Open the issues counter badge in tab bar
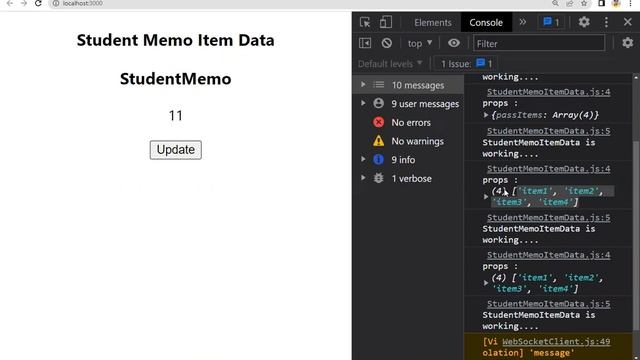The height and width of the screenshot is (360, 640). pos(551,22)
